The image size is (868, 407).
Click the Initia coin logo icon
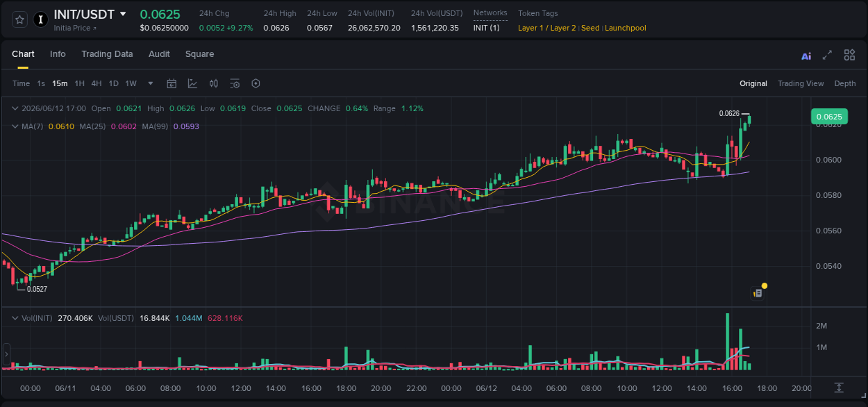click(41, 19)
